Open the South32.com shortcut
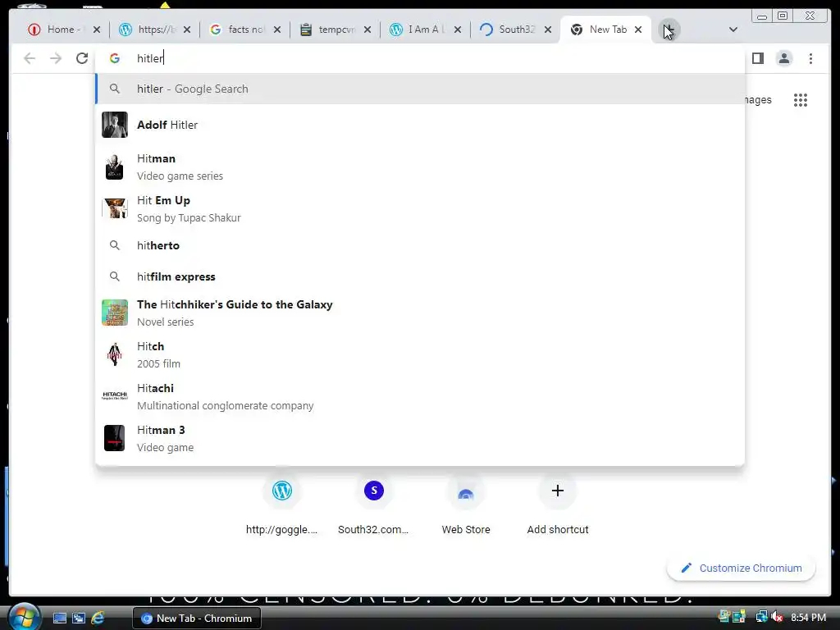 373,504
